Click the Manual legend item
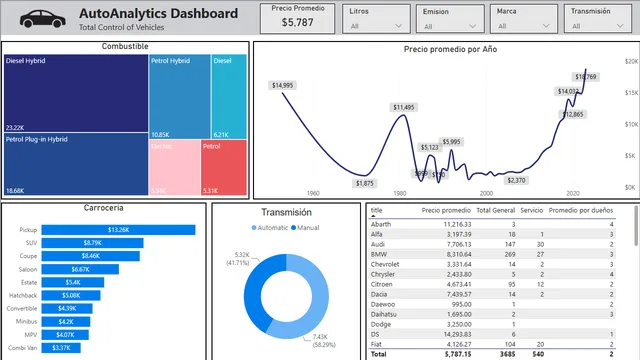The image size is (640, 360). (305, 228)
